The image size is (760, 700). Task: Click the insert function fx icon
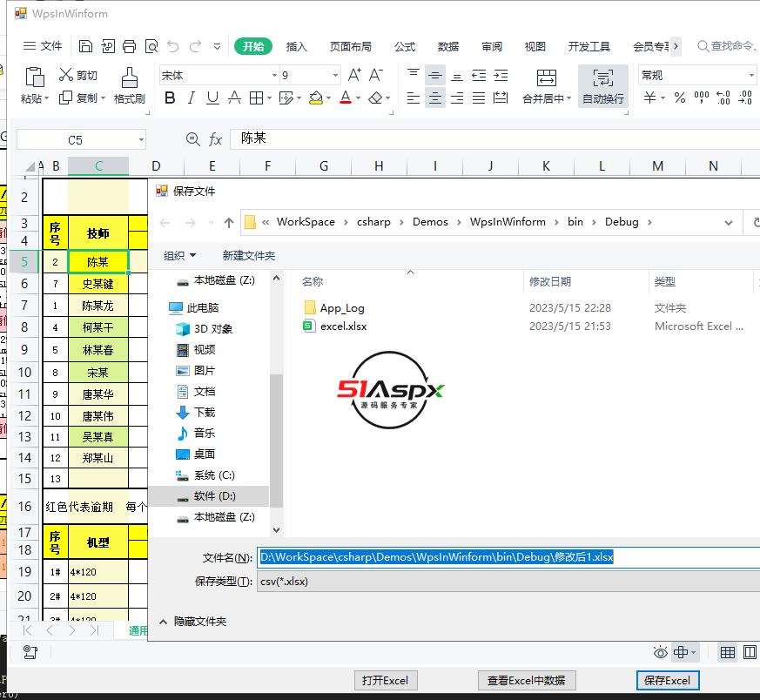point(215,139)
